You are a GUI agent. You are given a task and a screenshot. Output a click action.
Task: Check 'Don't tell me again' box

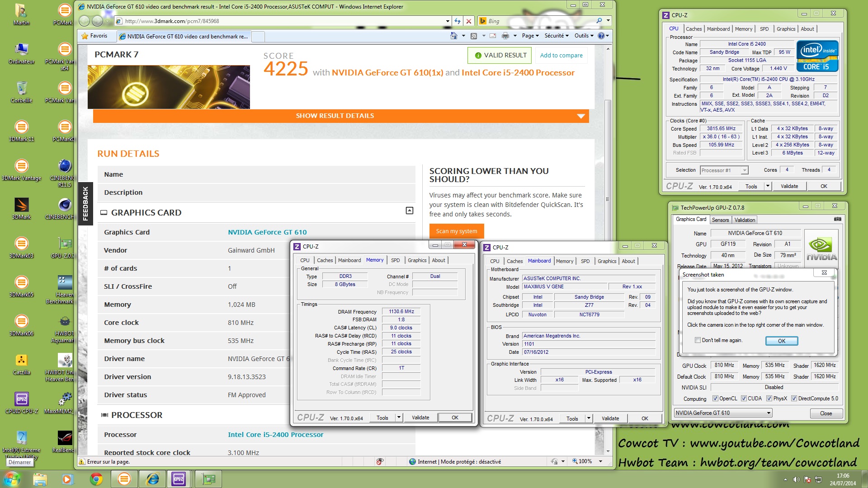click(x=698, y=340)
